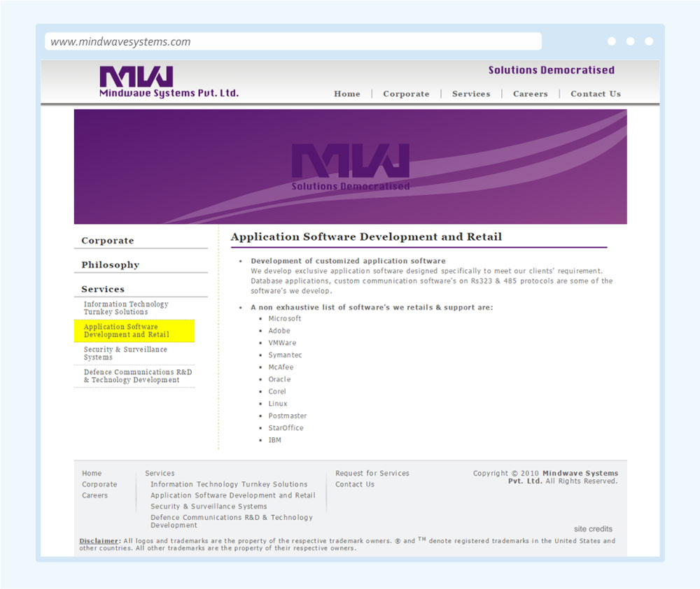Click the purple MW banner image
The image size is (700, 589).
(351, 166)
